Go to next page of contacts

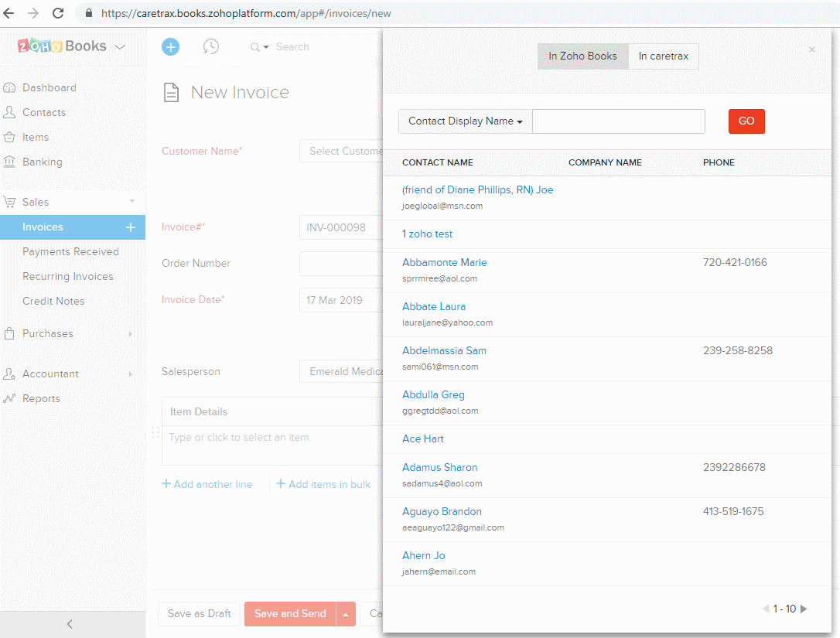tap(804, 609)
